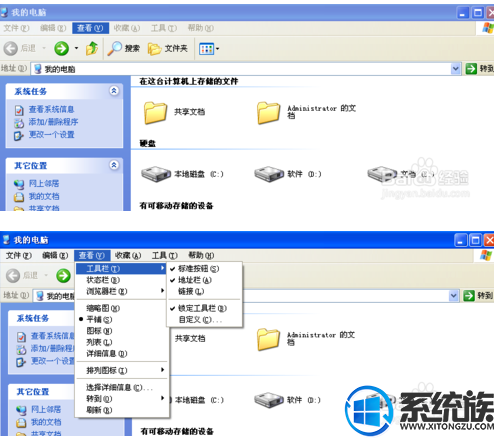Click 添加/删除程序 icon in upper window sidebar
This screenshot has height=439, width=494.
pyautogui.click(x=19, y=123)
